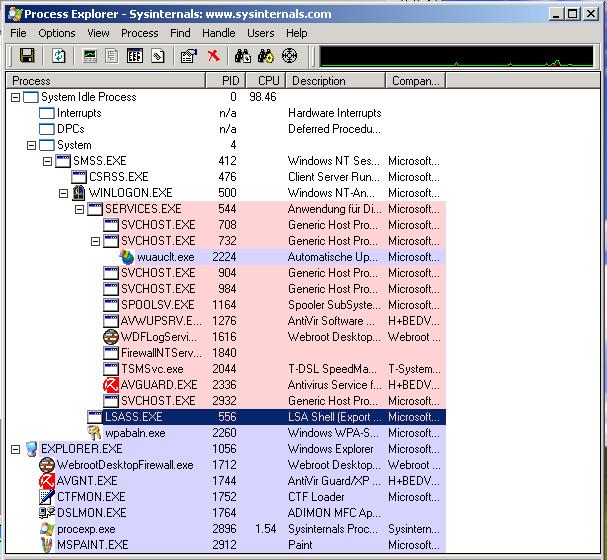This screenshot has height=560, width=607.
Task: Sort by the CPU column header
Action: (267, 81)
